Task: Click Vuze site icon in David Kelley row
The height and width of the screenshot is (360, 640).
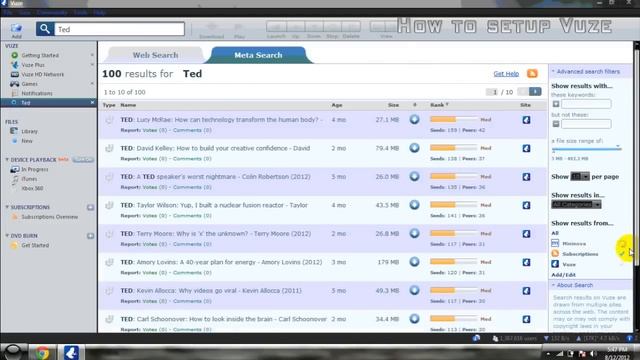Action: (x=527, y=148)
